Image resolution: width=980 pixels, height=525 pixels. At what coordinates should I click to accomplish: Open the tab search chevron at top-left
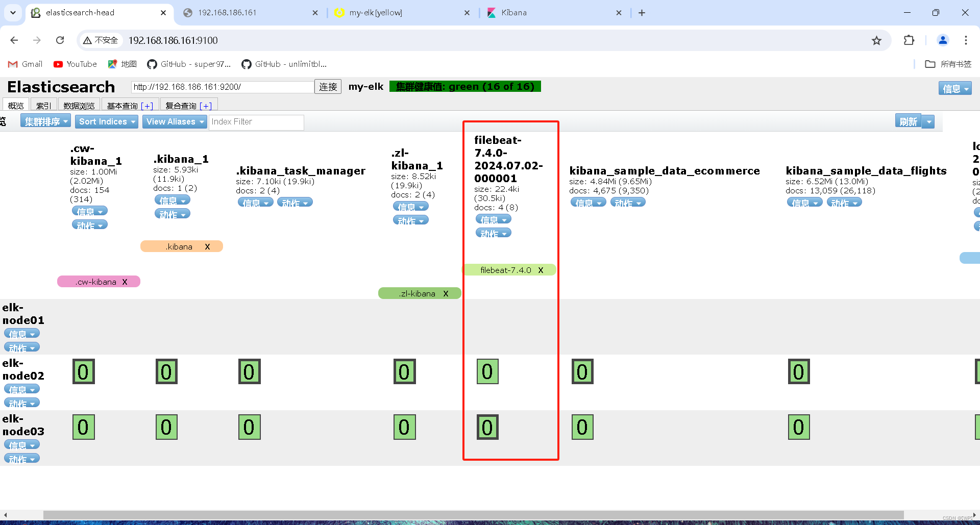click(13, 13)
